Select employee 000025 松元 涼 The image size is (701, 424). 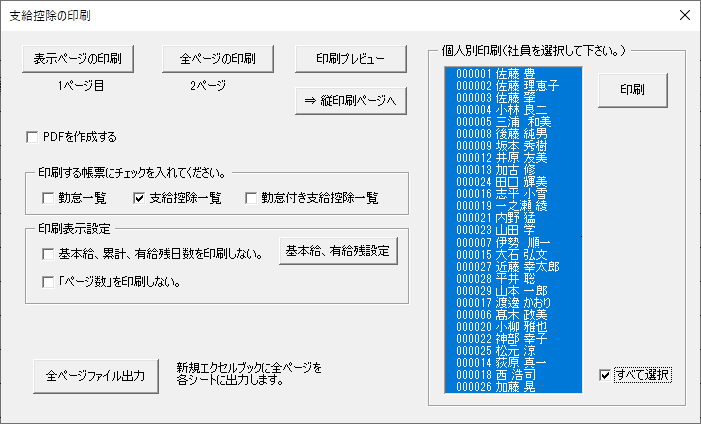(x=514, y=351)
